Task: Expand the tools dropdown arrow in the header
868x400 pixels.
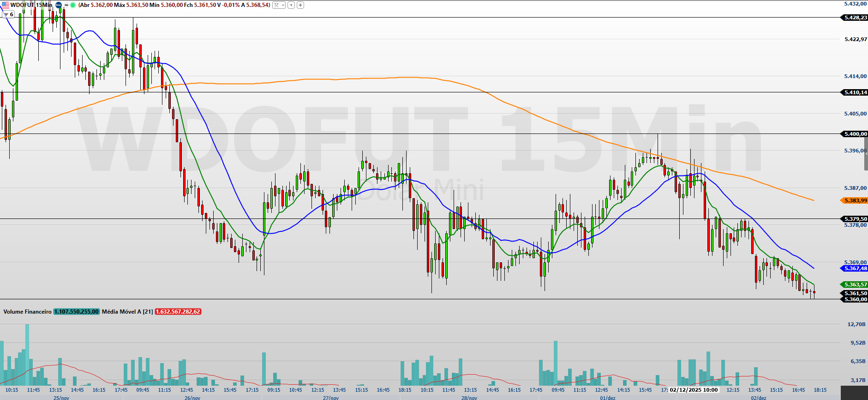Action: [x=282, y=5]
